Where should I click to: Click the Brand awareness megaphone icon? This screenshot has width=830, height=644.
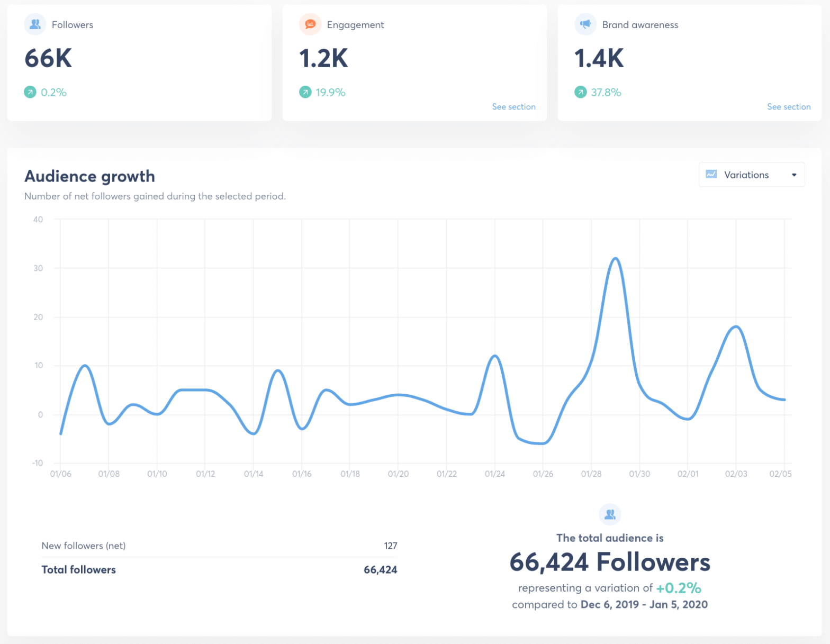pyautogui.click(x=585, y=24)
